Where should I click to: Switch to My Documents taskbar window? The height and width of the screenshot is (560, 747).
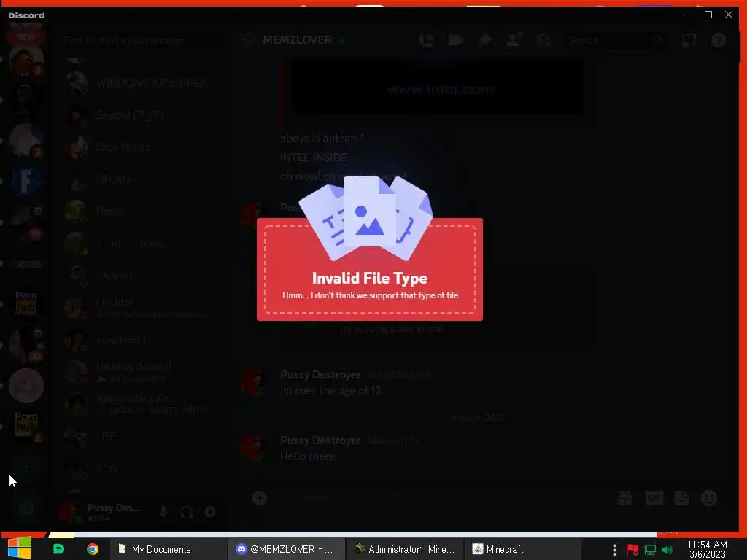[x=167, y=549]
